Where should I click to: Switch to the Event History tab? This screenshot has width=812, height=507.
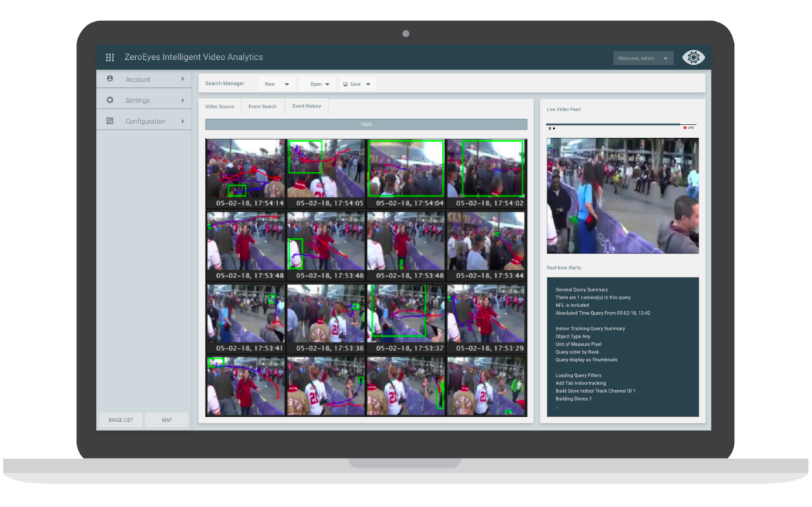pyautogui.click(x=307, y=106)
